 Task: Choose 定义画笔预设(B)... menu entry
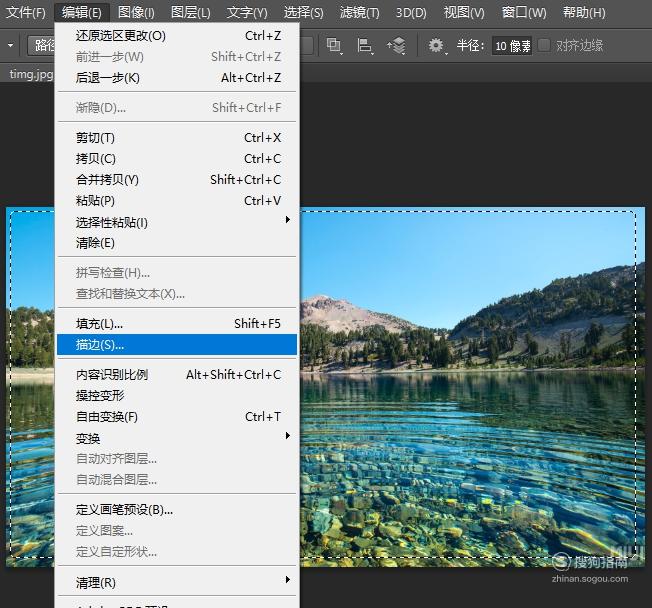(x=177, y=510)
